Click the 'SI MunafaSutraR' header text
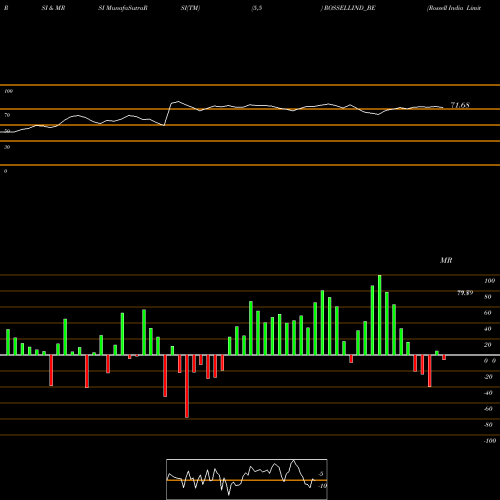 pos(123,8)
